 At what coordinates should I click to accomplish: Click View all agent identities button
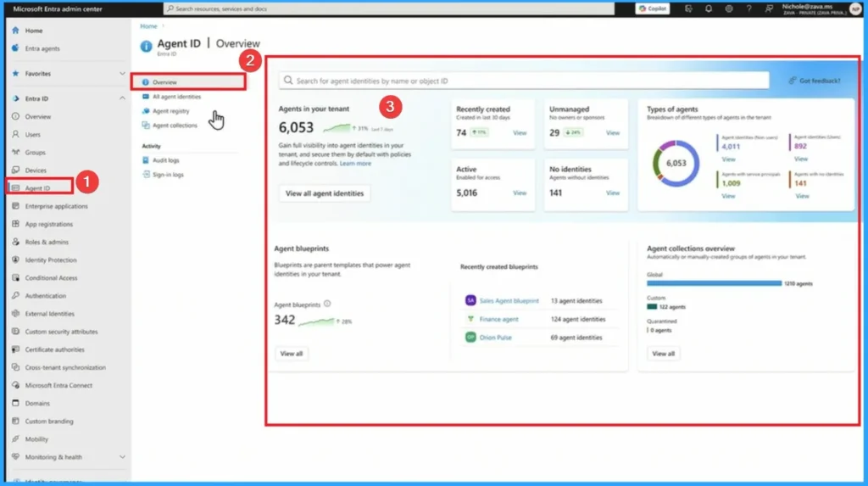pos(325,193)
